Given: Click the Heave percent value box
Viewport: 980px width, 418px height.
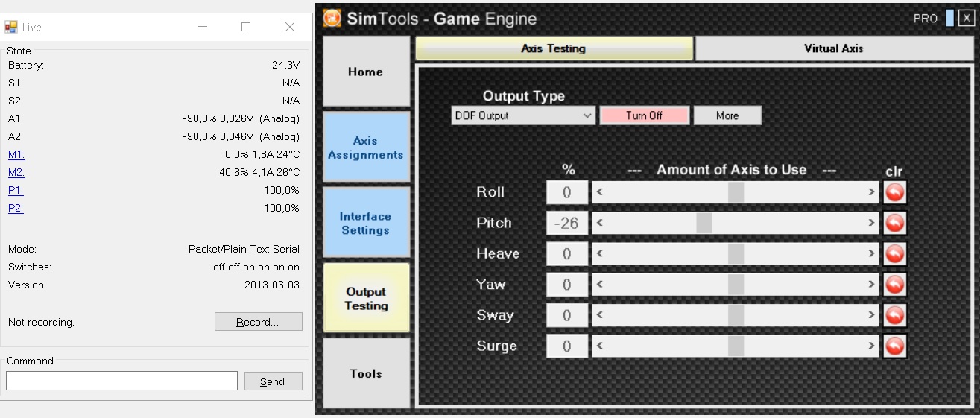Looking at the screenshot, I should click(x=567, y=254).
